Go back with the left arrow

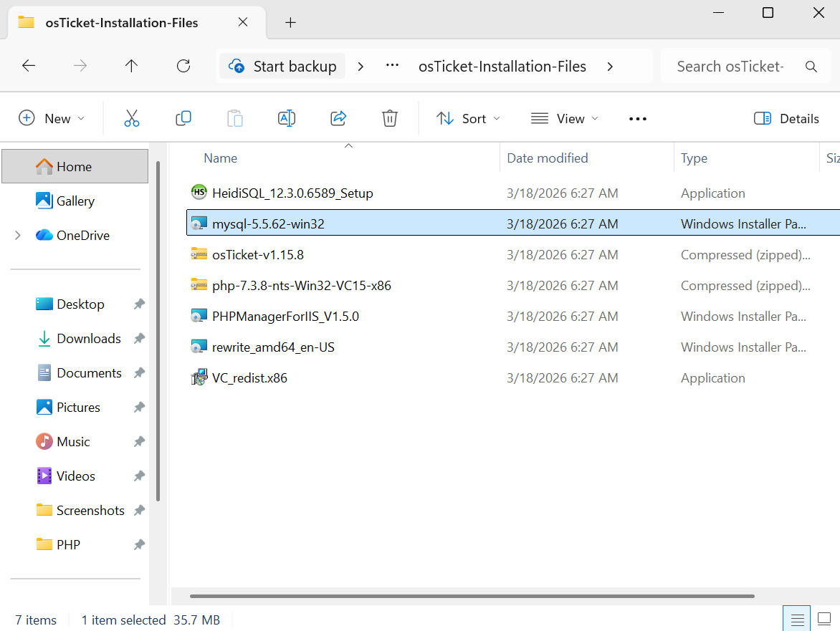coord(29,66)
